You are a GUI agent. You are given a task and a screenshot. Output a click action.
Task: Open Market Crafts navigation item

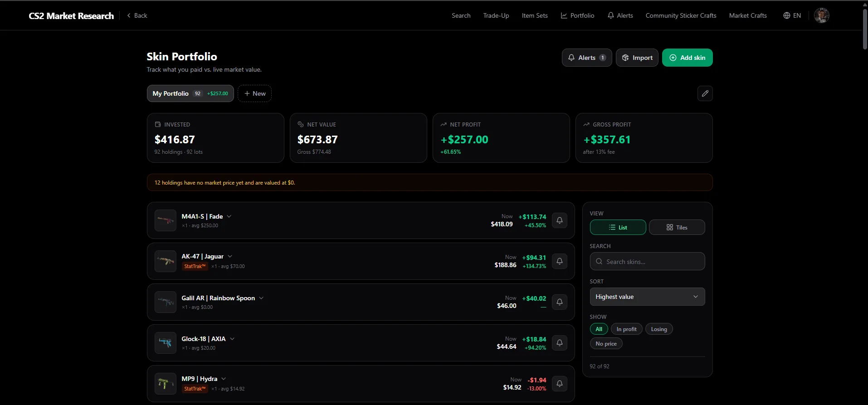point(748,15)
